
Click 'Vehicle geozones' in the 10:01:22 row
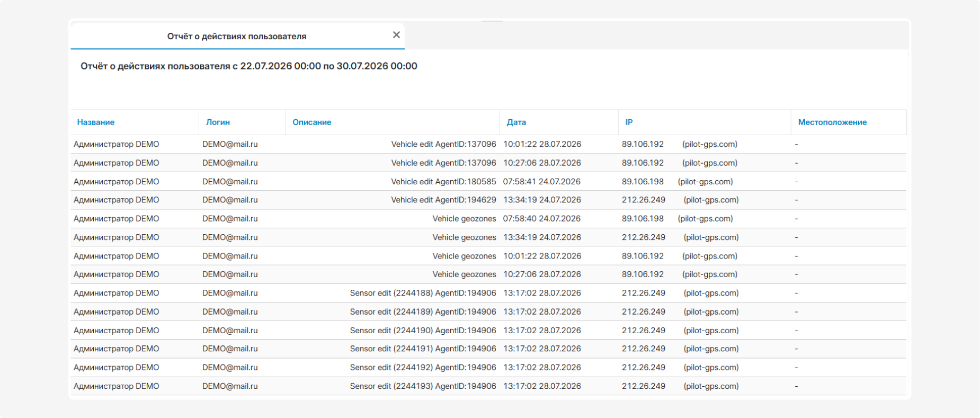pos(464,256)
